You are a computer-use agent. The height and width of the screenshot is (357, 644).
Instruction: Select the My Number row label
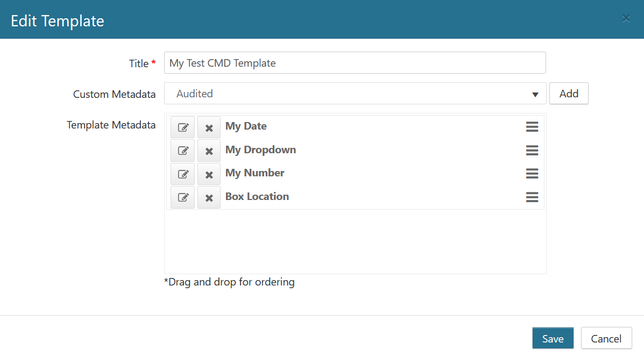(254, 173)
